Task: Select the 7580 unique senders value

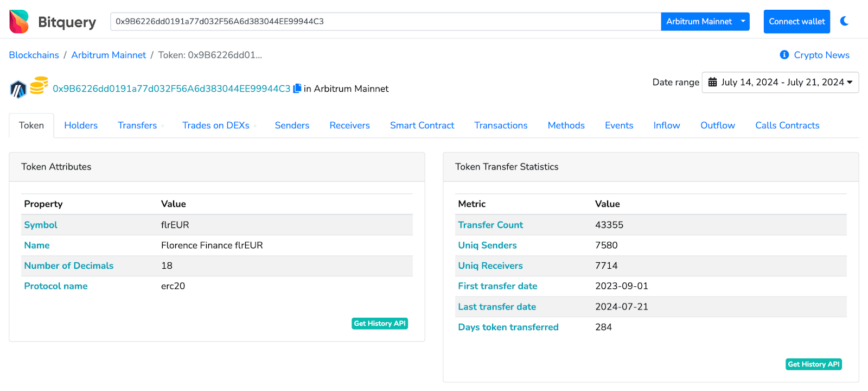Action: coord(607,245)
